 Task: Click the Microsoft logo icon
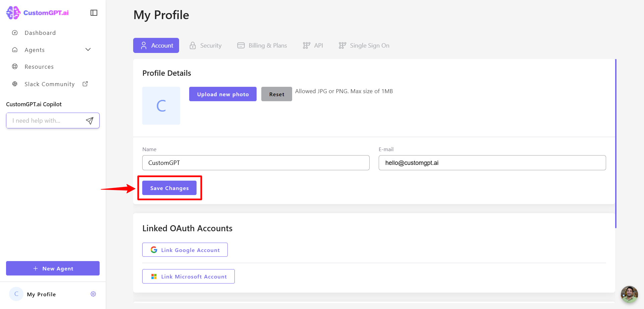click(x=154, y=276)
